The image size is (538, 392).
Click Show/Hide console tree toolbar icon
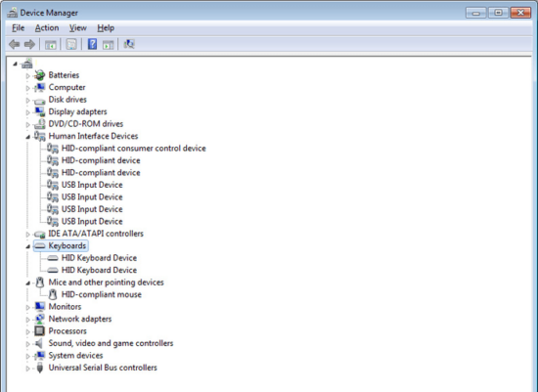pyautogui.click(x=51, y=44)
